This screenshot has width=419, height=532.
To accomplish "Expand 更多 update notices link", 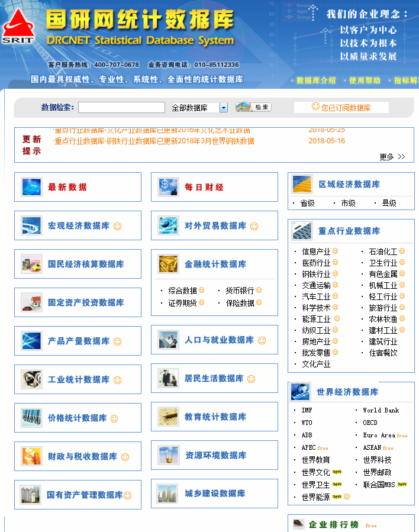I will pos(392,157).
